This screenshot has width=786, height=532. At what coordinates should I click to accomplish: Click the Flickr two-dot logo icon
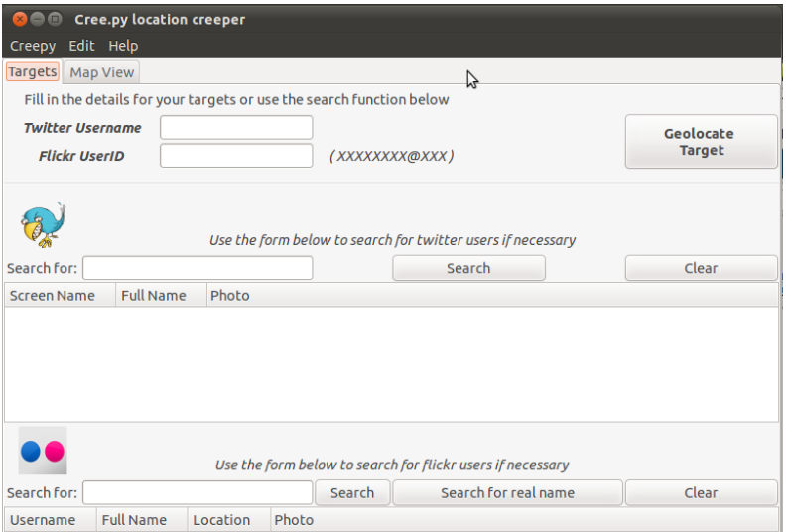coord(43,451)
